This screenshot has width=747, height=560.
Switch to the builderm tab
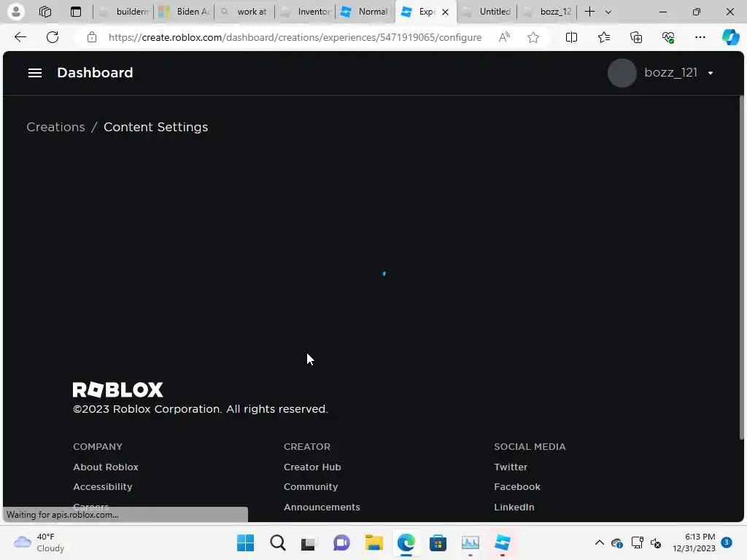pos(124,12)
